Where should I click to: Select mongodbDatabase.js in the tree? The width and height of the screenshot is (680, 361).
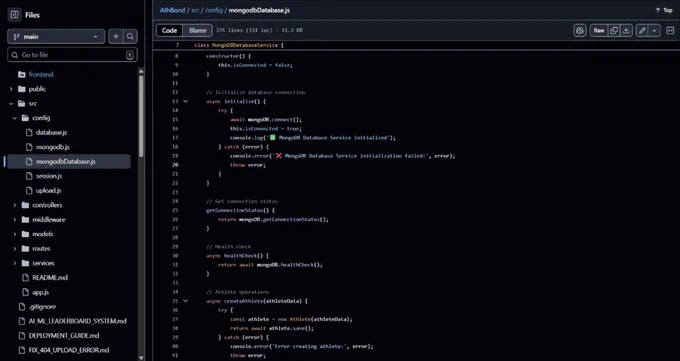[69, 161]
